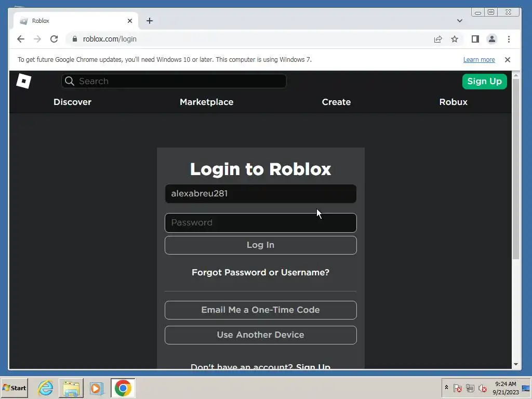The width and height of the screenshot is (532, 399).
Task: Reload the page with the refresh icon
Action: coord(54,39)
